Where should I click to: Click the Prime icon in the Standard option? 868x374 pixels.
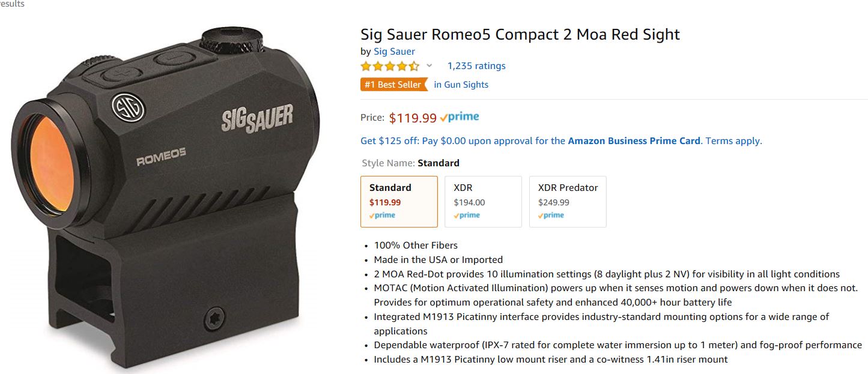(383, 216)
